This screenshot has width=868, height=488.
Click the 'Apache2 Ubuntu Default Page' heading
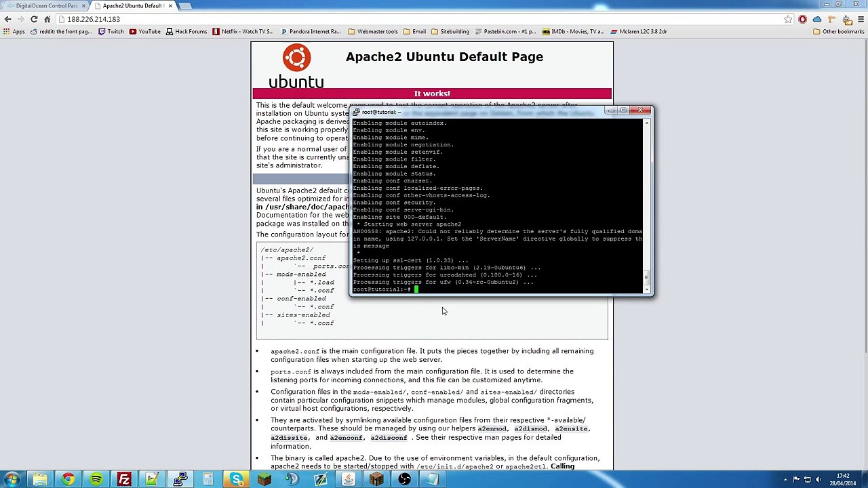click(444, 57)
